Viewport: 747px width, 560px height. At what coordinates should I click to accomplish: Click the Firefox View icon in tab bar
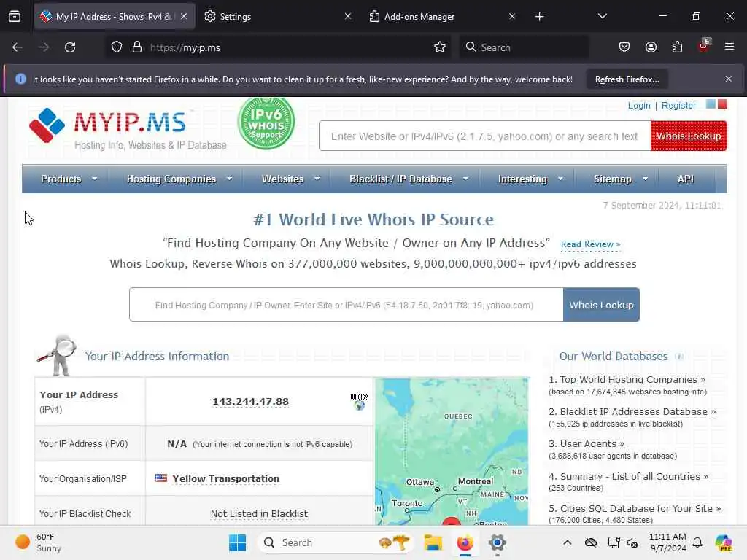15,17
